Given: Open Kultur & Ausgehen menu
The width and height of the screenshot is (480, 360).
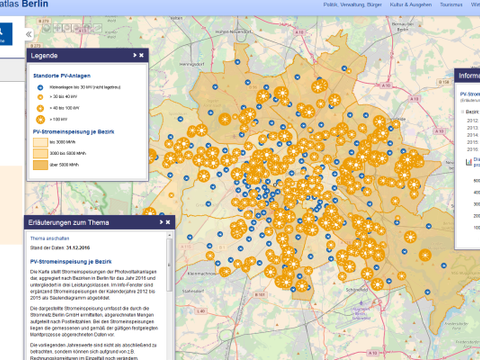Looking at the screenshot, I should coord(411,5).
